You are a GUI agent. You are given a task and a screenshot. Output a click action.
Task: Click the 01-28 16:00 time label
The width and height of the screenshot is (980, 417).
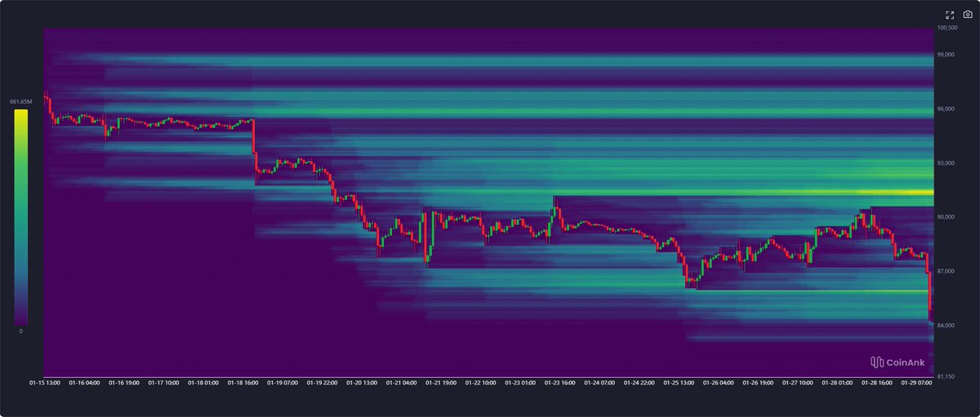click(879, 383)
